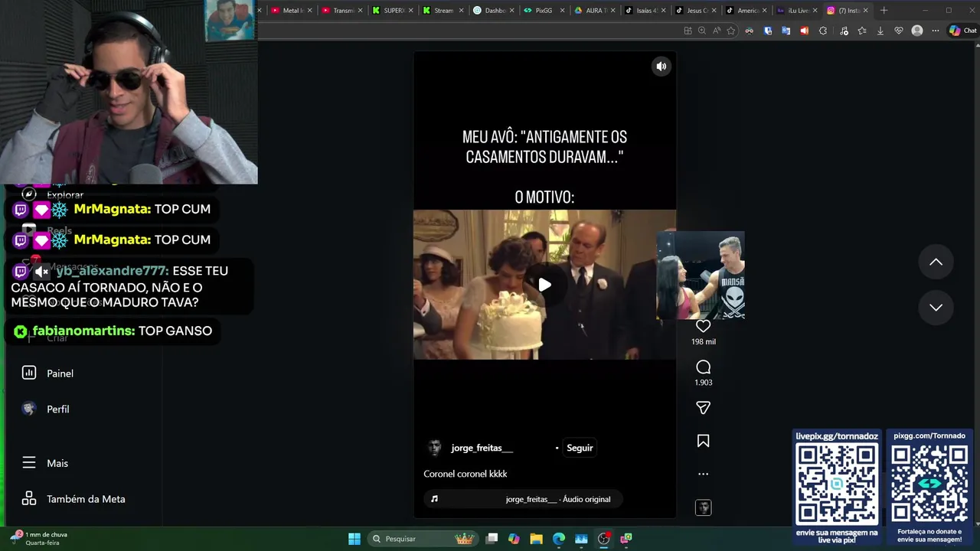Open the red speaker extension icon

(x=804, y=31)
